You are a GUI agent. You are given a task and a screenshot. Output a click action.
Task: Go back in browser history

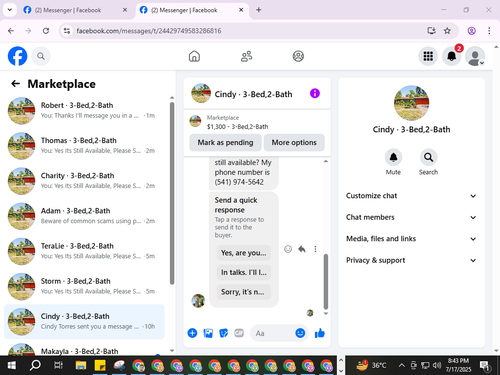coord(11,31)
